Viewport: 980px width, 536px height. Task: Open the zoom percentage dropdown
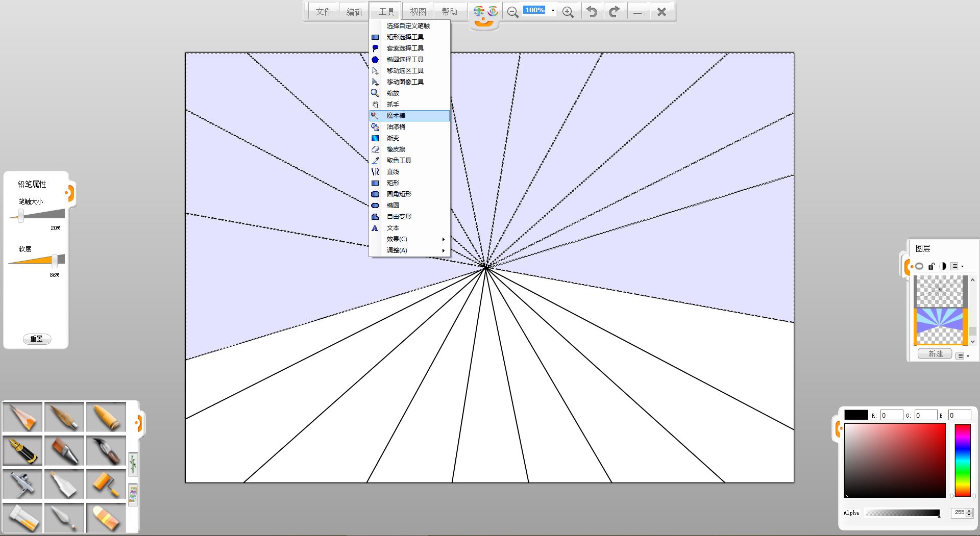click(553, 10)
